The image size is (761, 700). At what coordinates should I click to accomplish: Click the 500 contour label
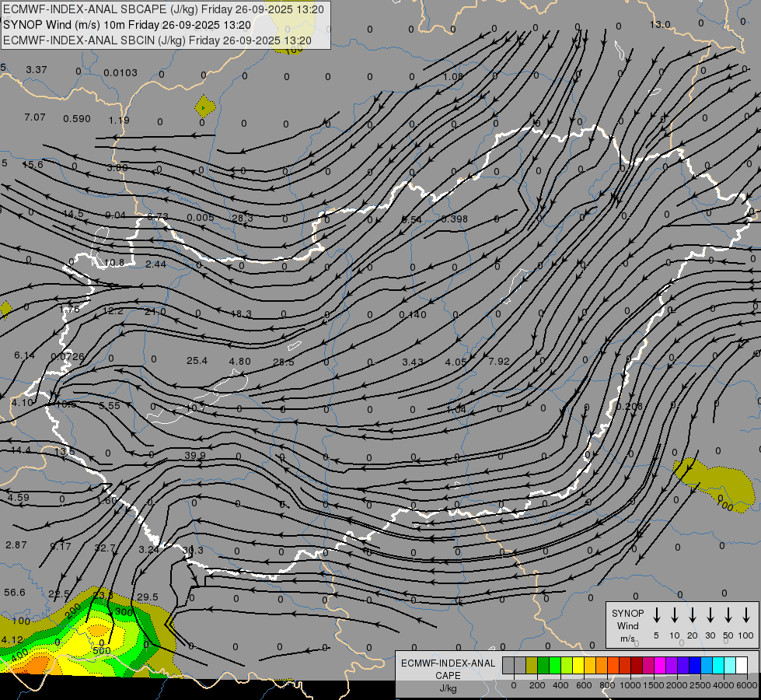pos(101,650)
